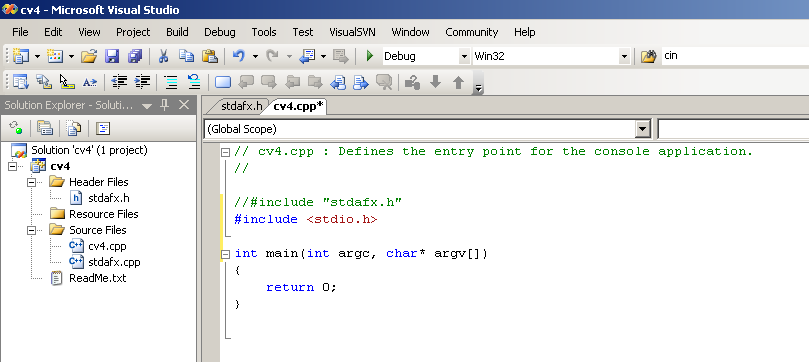Close the Solution Explorer panel
Viewport: 809px width, 362px height.
pos(184,105)
